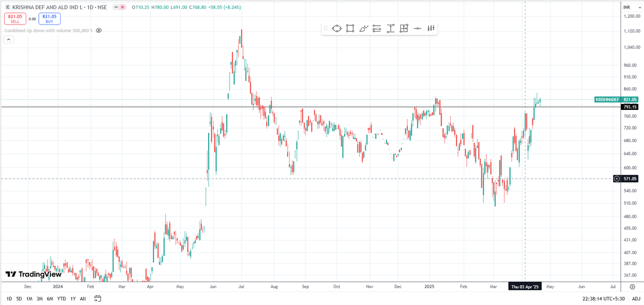Click the K symbol logo icon

tap(7, 7)
